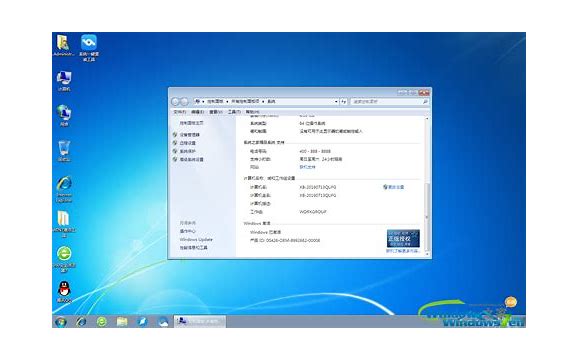The height and width of the screenshot is (360, 578).
Task: Click the Advanced system settings shield icon
Action: [175, 159]
